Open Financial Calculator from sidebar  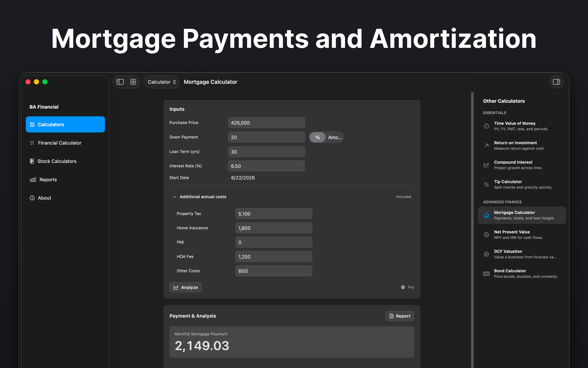(65, 143)
